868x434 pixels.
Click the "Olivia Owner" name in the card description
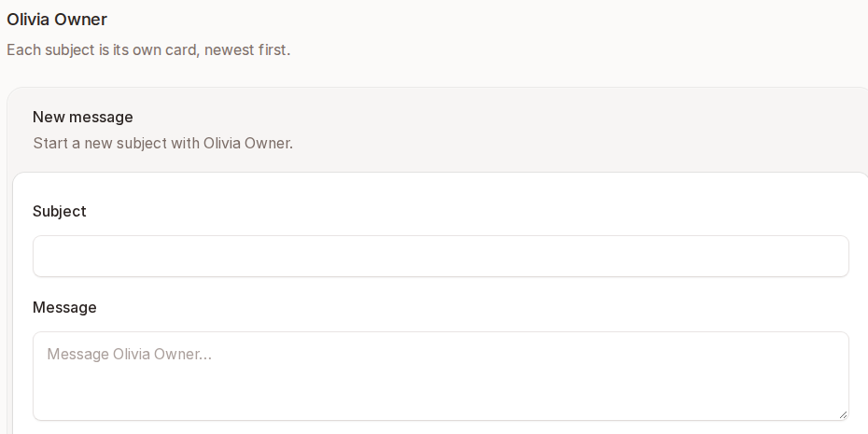pos(246,144)
